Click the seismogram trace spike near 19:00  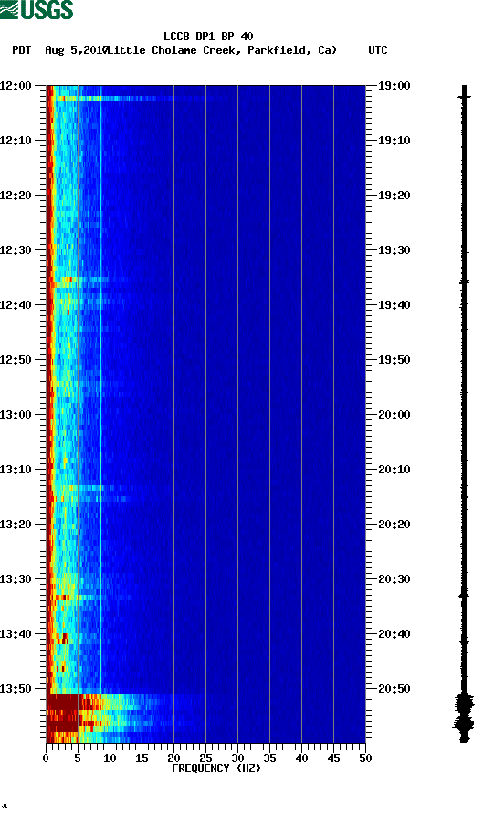point(465,97)
